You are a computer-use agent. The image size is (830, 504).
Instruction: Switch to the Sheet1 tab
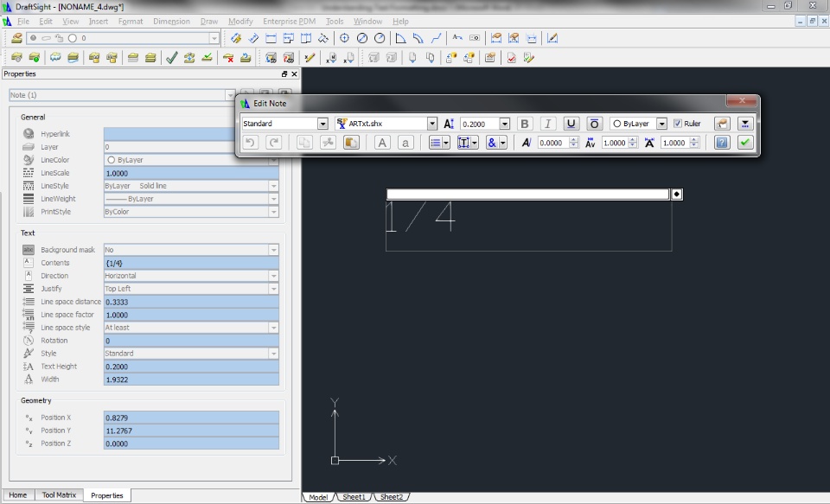coord(354,497)
